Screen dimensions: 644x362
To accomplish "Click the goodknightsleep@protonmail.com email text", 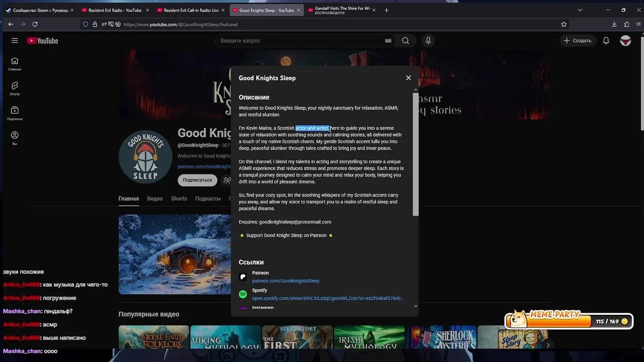I will 295,222.
